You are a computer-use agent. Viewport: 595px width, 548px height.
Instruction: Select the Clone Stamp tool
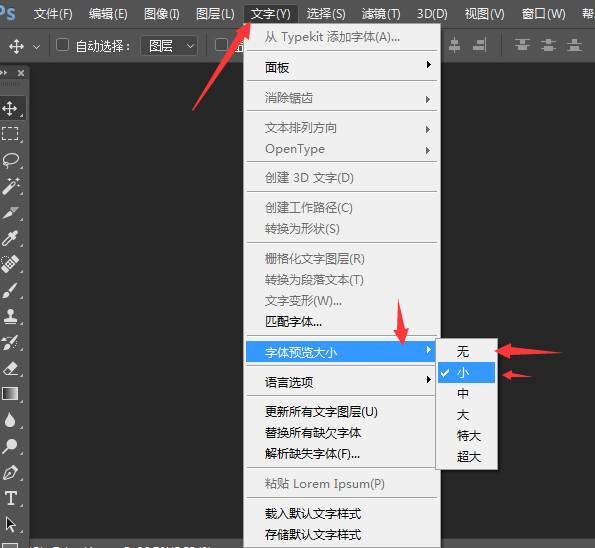pyautogui.click(x=11, y=316)
